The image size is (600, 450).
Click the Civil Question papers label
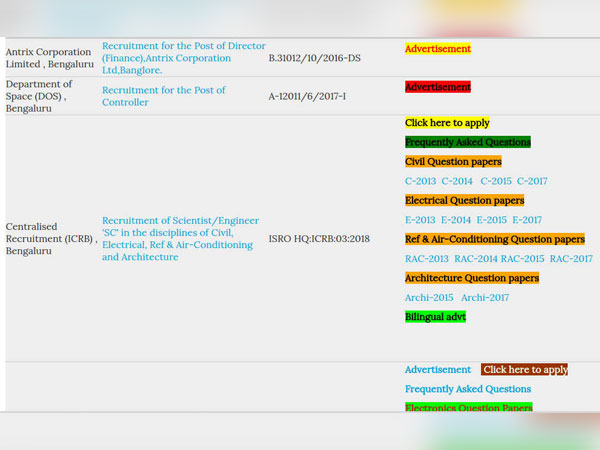tap(453, 161)
